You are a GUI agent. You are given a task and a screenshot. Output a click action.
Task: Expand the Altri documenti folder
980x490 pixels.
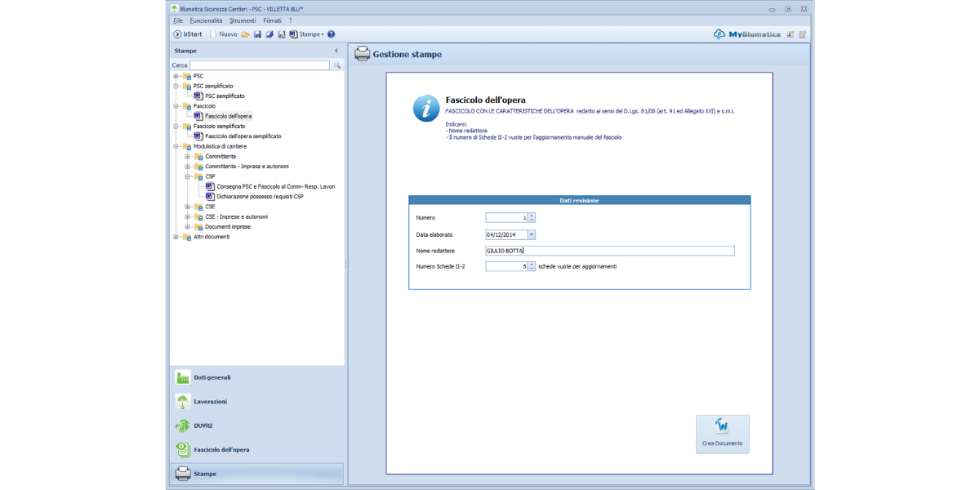pyautogui.click(x=176, y=237)
